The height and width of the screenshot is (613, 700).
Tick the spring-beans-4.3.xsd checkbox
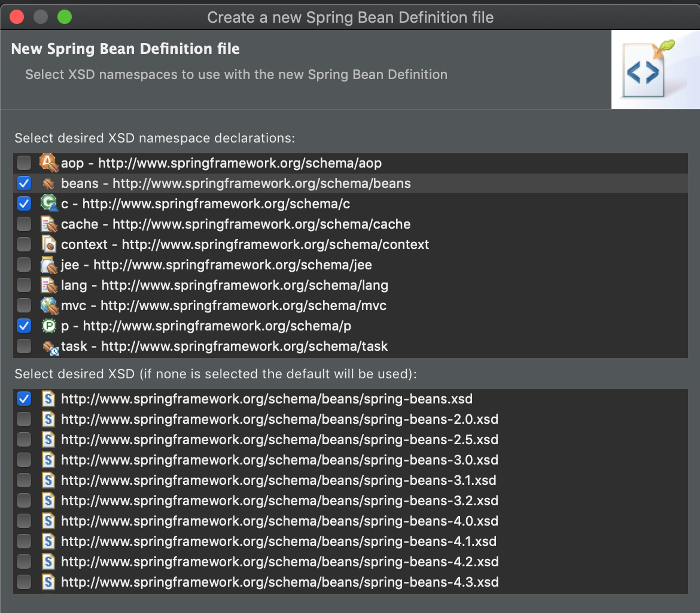[x=24, y=582]
